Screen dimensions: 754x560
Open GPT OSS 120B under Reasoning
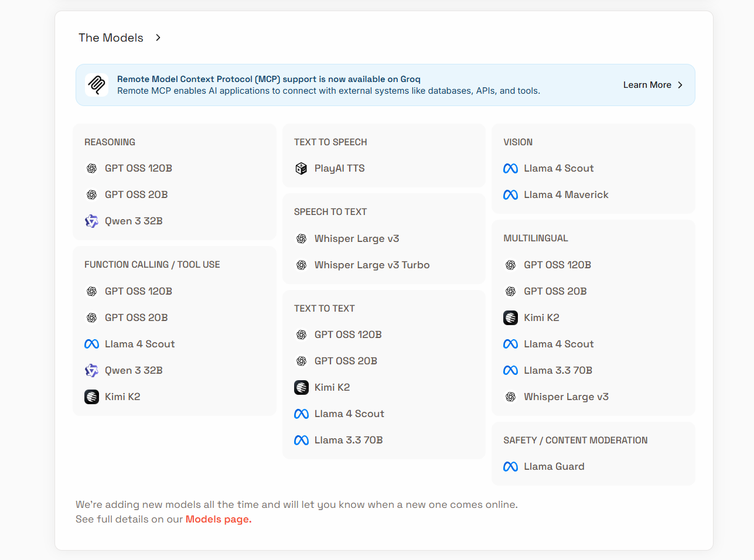138,169
